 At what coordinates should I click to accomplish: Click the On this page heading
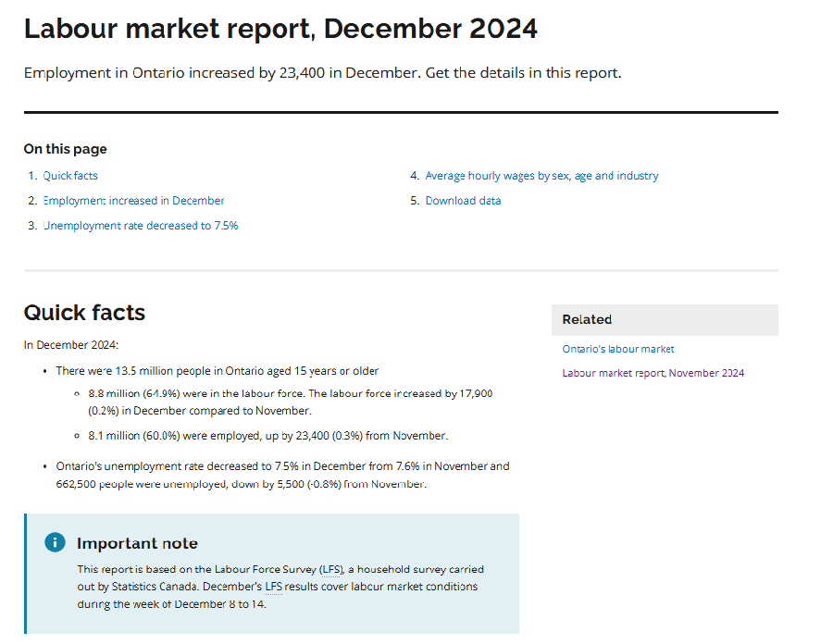pyautogui.click(x=65, y=149)
